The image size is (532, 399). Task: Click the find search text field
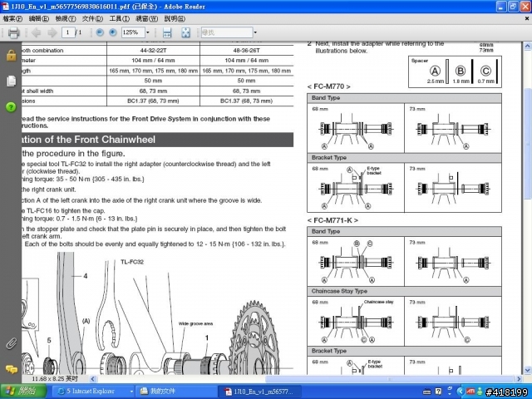pos(225,32)
